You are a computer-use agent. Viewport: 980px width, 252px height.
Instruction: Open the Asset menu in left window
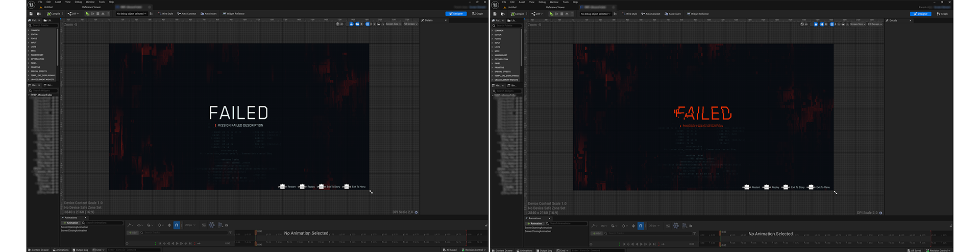tap(58, 2)
